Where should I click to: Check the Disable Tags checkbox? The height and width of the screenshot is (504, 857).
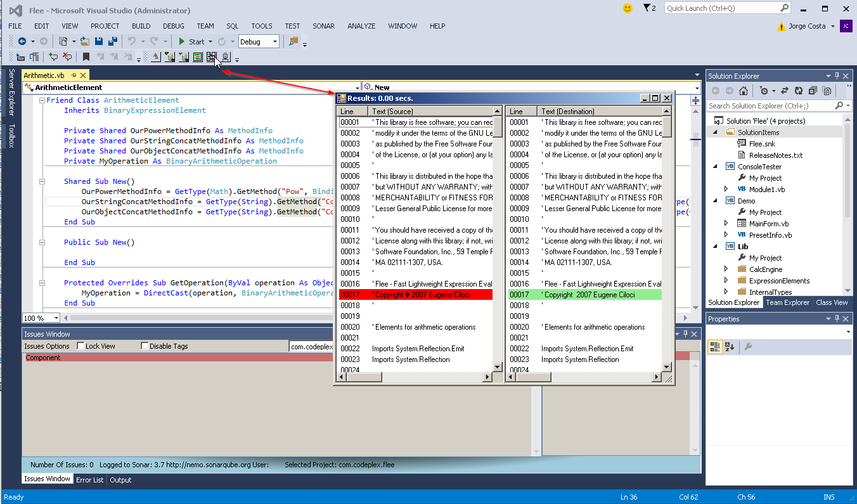[x=145, y=346]
